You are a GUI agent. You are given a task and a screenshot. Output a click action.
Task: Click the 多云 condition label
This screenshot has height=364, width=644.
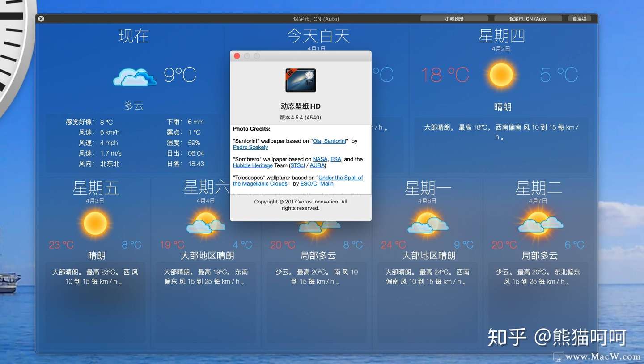pyautogui.click(x=134, y=106)
